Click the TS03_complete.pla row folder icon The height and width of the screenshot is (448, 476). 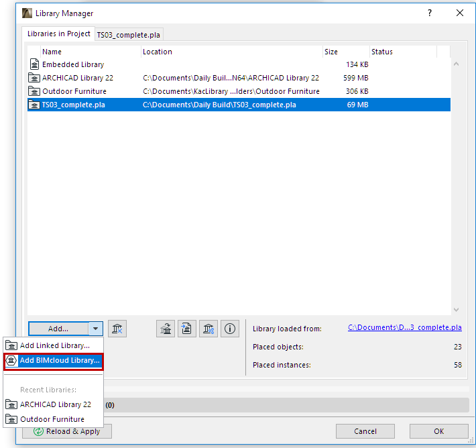[34, 105]
